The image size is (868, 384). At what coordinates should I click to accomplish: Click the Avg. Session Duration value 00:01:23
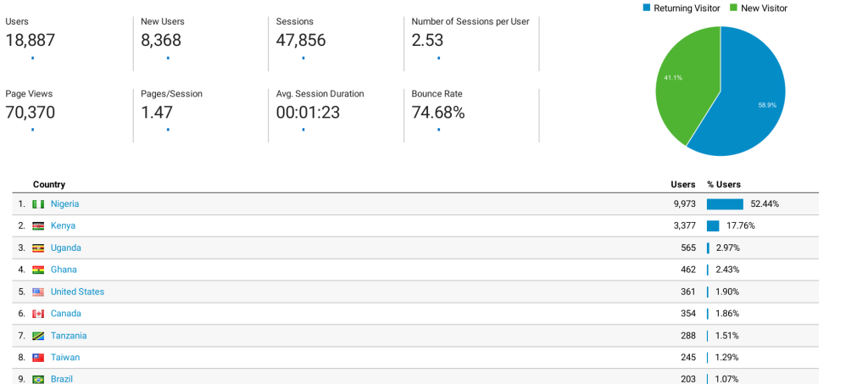pyautogui.click(x=308, y=113)
